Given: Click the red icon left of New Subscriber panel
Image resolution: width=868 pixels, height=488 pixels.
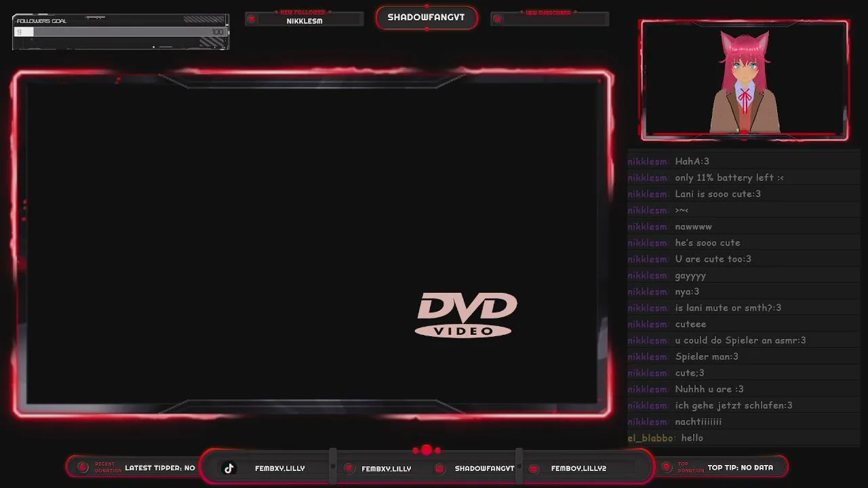Looking at the screenshot, I should click(x=497, y=19).
